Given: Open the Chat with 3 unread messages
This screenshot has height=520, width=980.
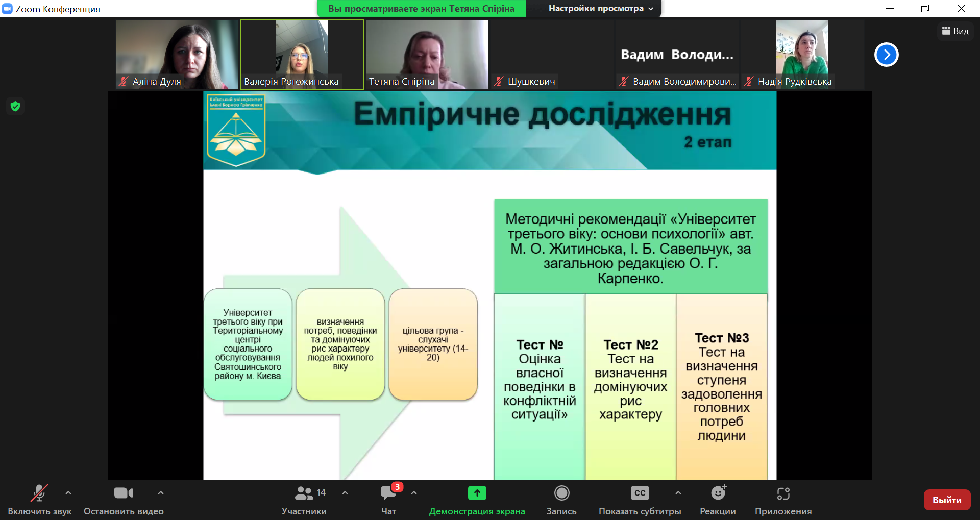Looking at the screenshot, I should tap(388, 493).
